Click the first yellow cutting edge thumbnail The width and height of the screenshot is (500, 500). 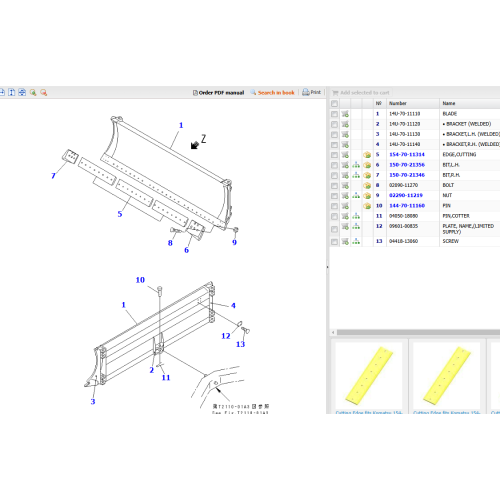[x=369, y=375]
